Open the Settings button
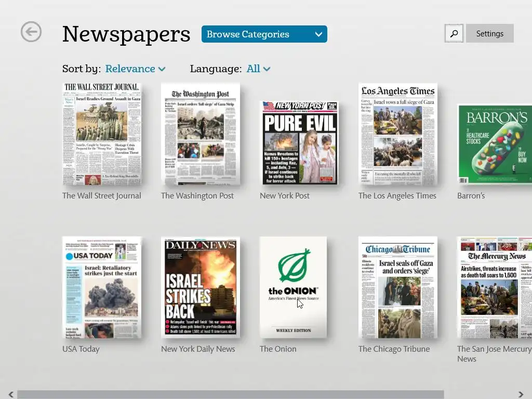This screenshot has width=532, height=399. pyautogui.click(x=489, y=33)
